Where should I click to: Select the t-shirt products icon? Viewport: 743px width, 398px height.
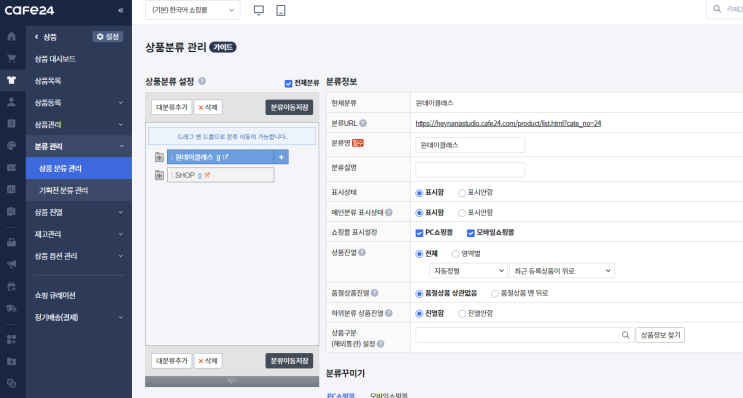tap(11, 80)
